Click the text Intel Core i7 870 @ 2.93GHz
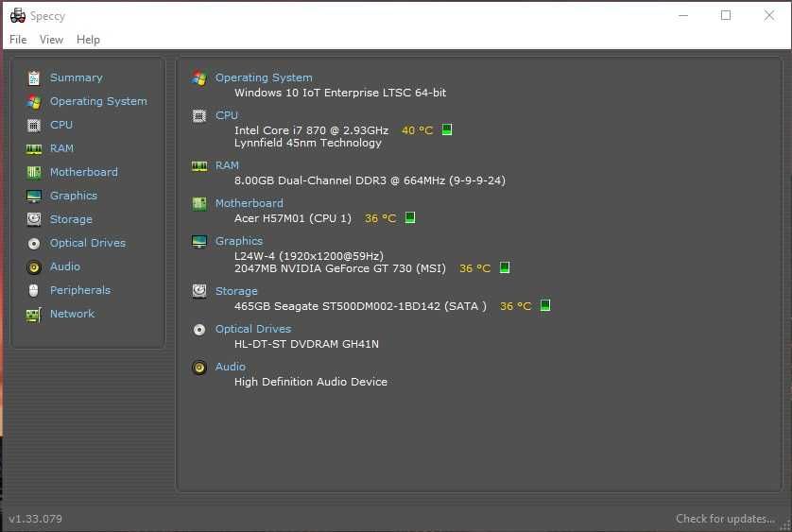 coord(312,130)
